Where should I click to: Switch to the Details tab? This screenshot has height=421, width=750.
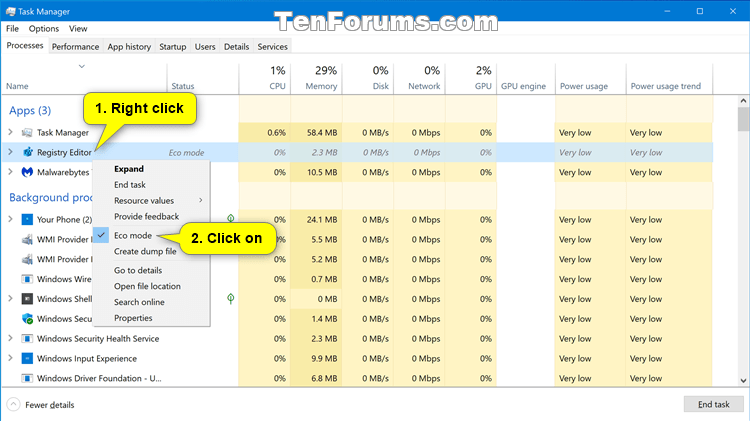click(236, 46)
